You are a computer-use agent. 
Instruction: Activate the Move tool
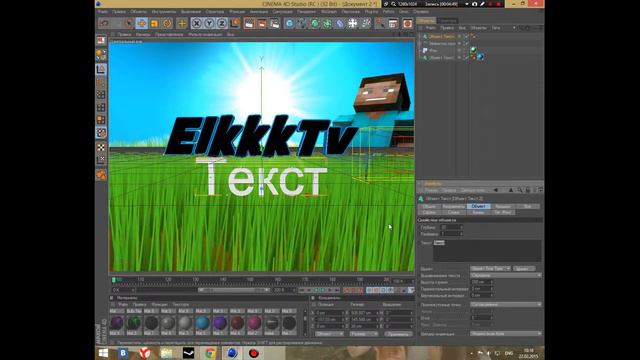[142, 23]
